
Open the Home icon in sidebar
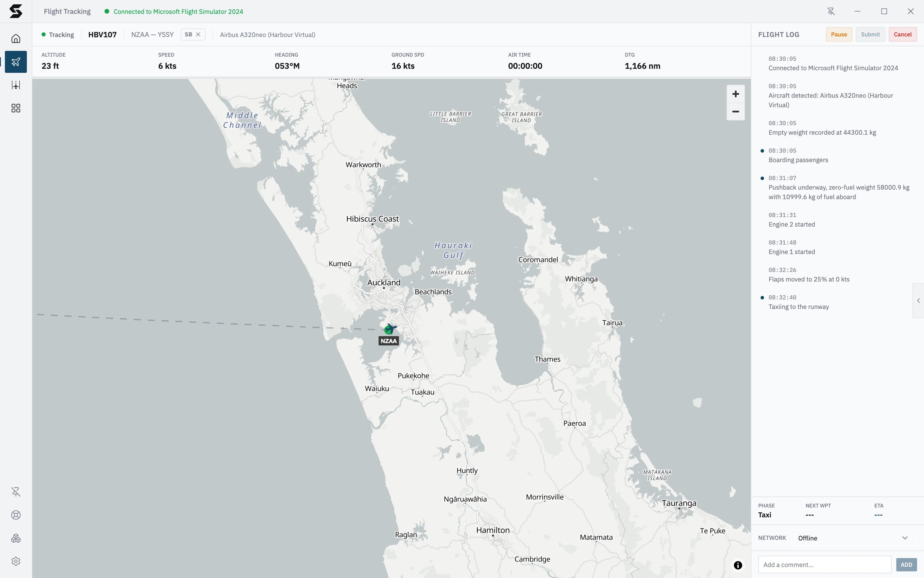pyautogui.click(x=16, y=39)
